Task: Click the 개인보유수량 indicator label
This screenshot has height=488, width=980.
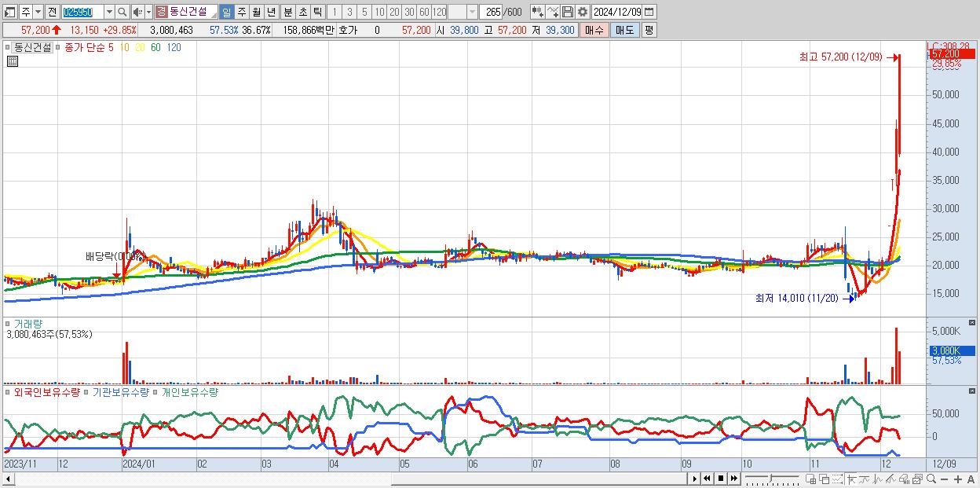Action: (x=189, y=392)
